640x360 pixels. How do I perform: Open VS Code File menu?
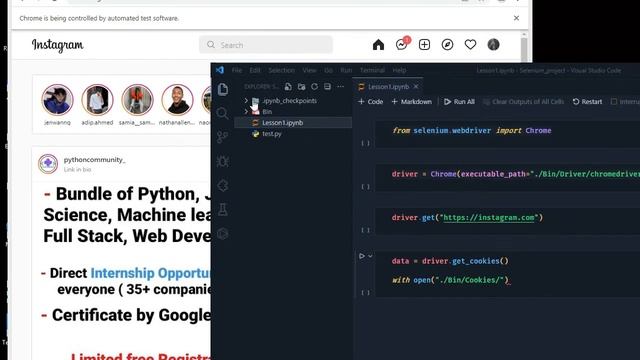tap(237, 70)
